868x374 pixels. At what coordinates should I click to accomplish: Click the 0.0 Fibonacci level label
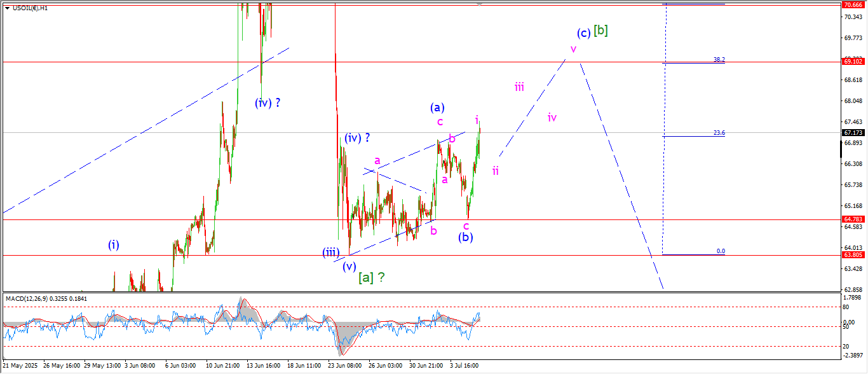(x=721, y=251)
